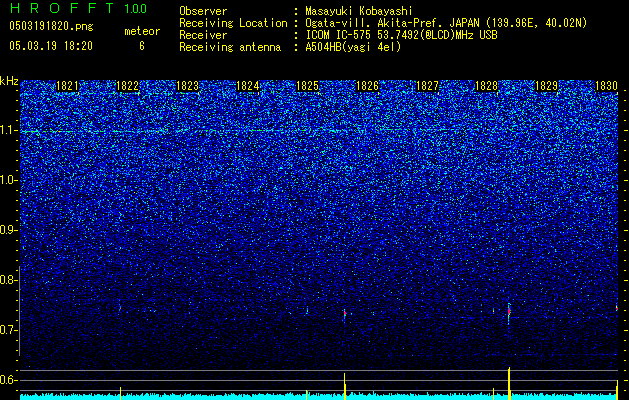Viewport: 629px width, 400px height.
Task: Click the 0.7 frequency axis label
Action: 9,330
